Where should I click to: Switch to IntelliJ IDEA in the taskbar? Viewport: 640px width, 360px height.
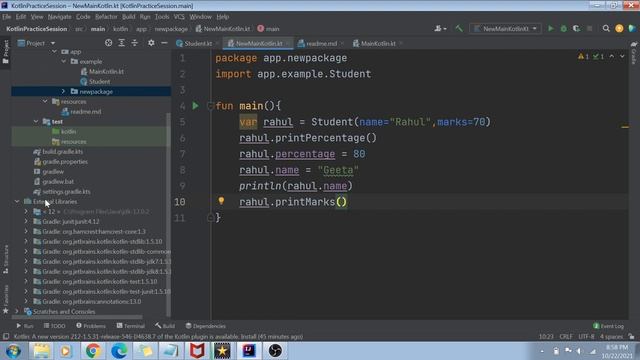pos(249,351)
